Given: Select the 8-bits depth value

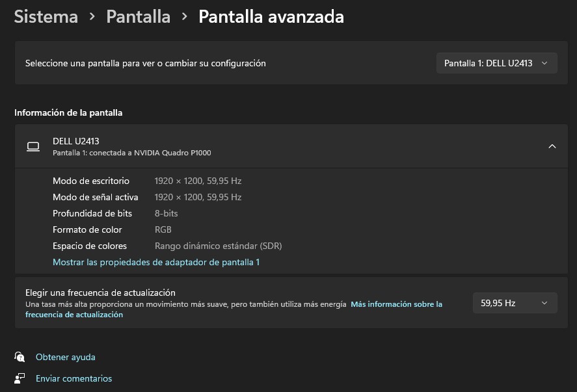Looking at the screenshot, I should (167, 213).
